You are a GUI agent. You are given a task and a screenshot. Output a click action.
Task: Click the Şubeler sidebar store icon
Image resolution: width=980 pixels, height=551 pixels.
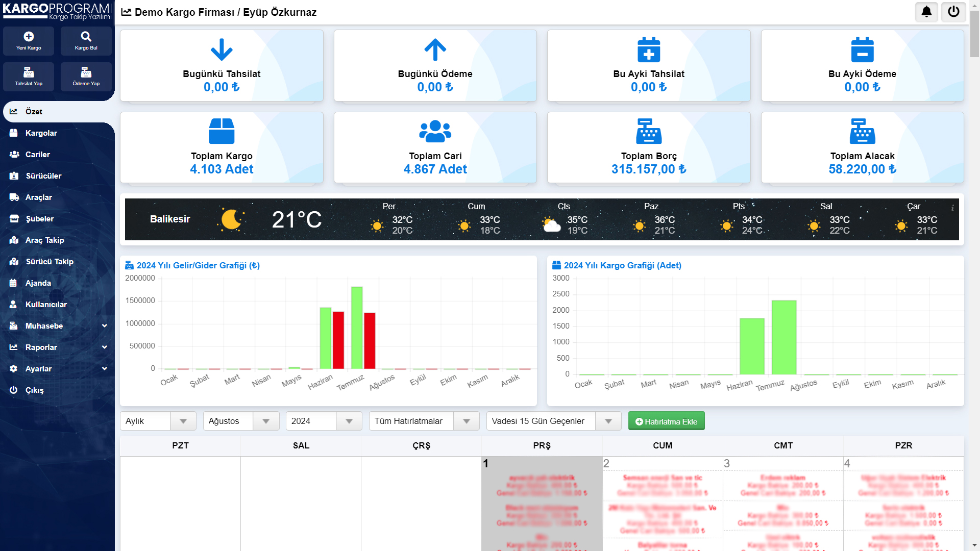14,218
